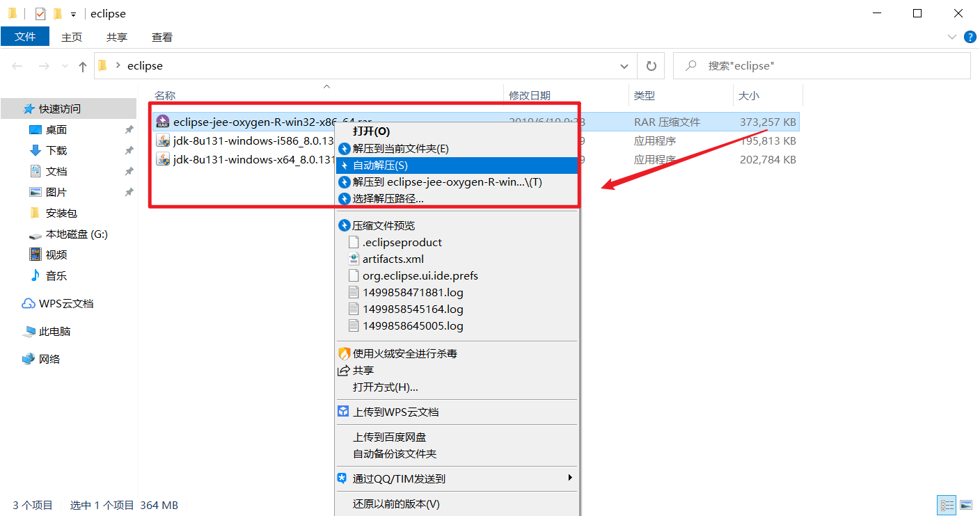This screenshot has height=516, width=980.
Task: Open customize quick access toolbar dropdown
Action: tap(73, 14)
